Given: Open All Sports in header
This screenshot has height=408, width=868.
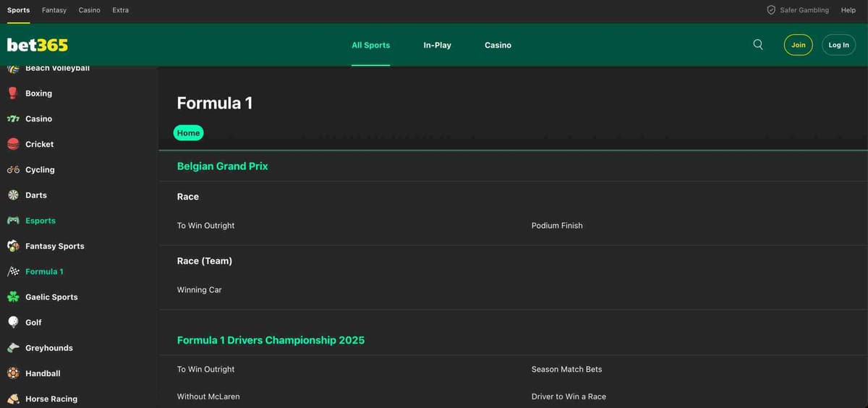Looking at the screenshot, I should (x=371, y=45).
